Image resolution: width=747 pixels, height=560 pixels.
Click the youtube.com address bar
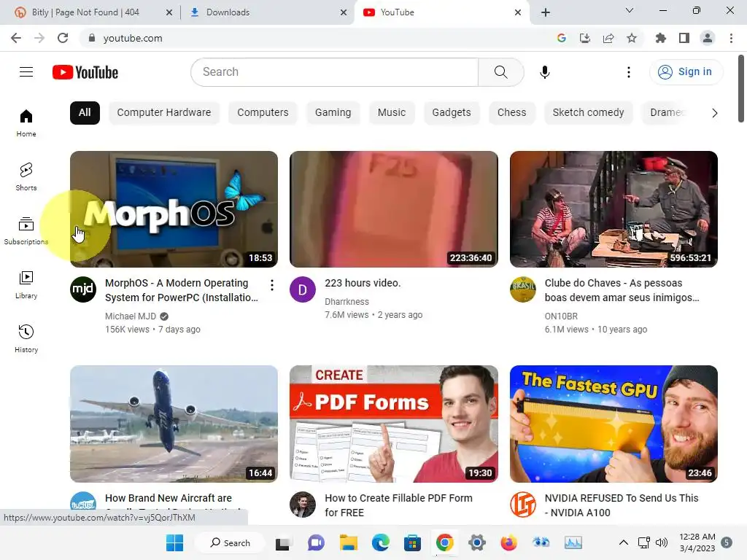[x=314, y=38]
